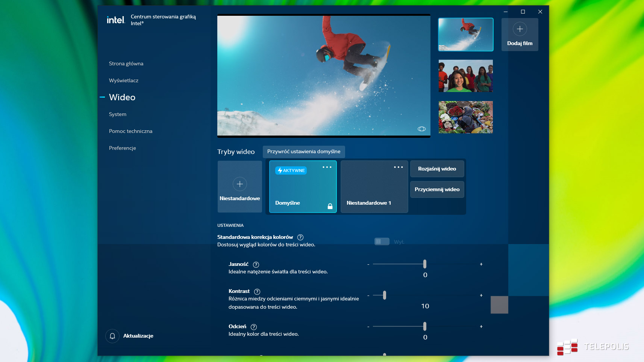Open help for Standardowa korekcja kolorów
The image size is (644, 362).
click(x=300, y=237)
